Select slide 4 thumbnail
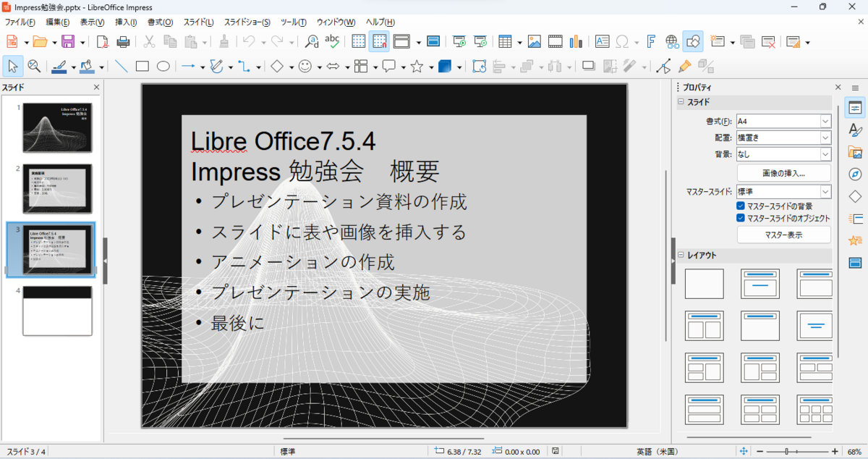The width and height of the screenshot is (868, 459). click(57, 311)
